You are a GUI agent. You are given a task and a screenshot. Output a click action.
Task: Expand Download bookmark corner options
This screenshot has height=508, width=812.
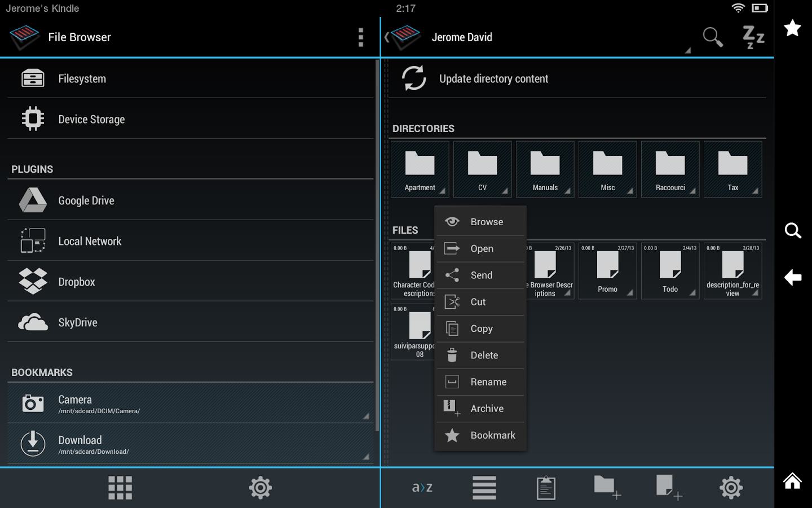point(366,457)
